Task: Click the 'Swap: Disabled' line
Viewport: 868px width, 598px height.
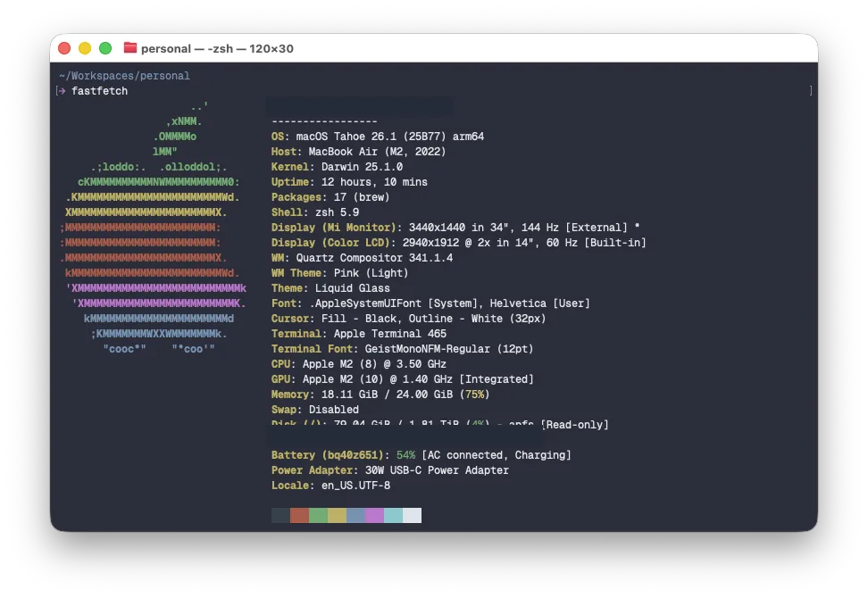Action: 315,410
